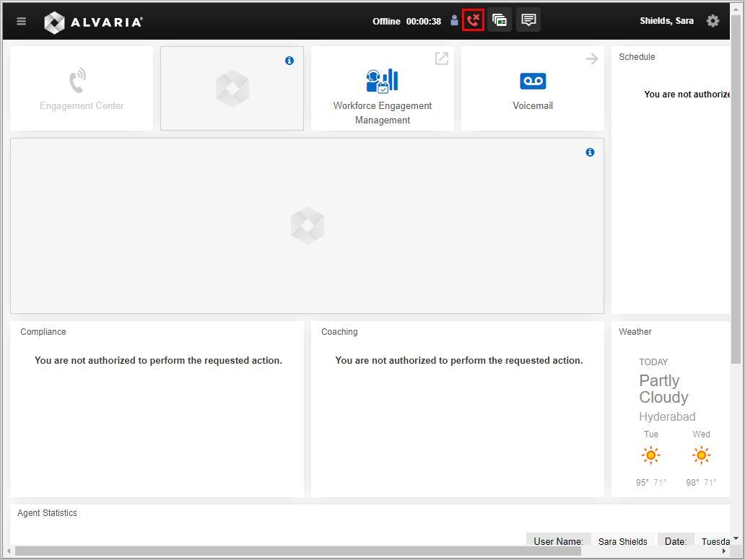
Task: Click the Agent Statistics panel title
Action: click(x=47, y=512)
